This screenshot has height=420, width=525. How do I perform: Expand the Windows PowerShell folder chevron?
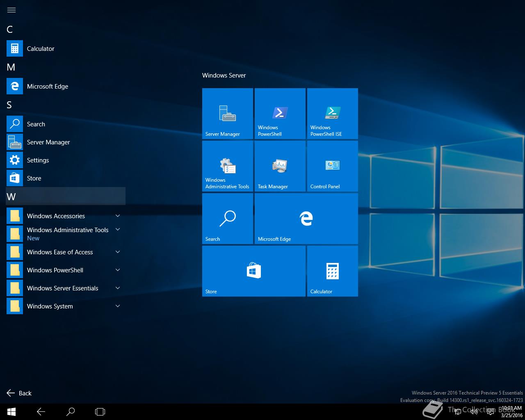point(118,270)
